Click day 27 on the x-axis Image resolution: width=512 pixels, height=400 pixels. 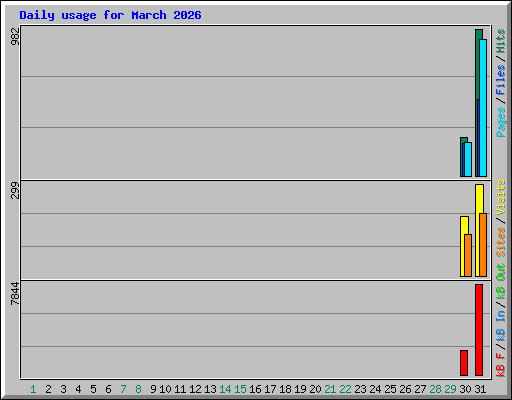[420, 389]
